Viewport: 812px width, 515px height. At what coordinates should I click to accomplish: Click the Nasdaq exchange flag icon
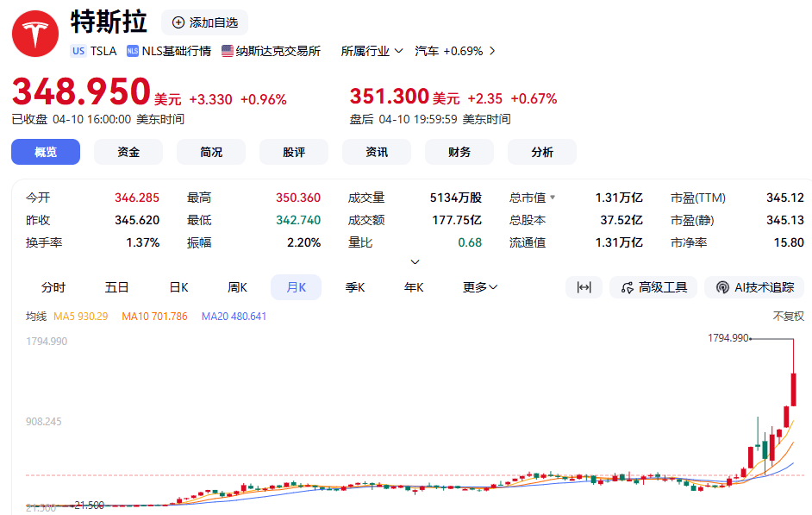click(x=228, y=51)
